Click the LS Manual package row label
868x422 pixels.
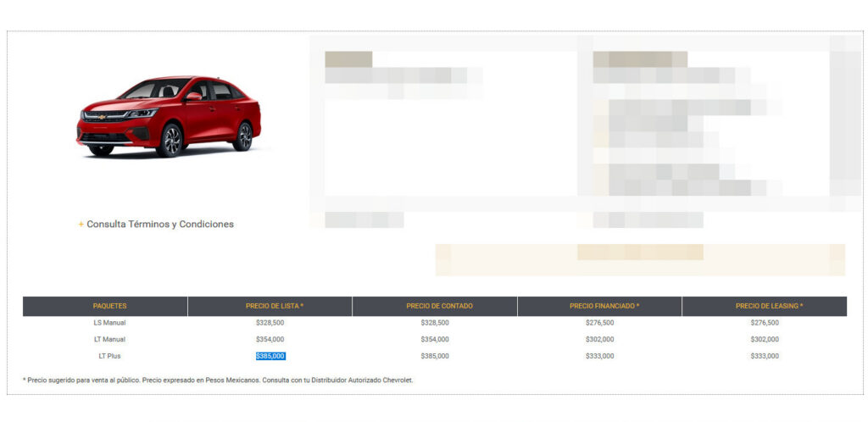pos(109,323)
